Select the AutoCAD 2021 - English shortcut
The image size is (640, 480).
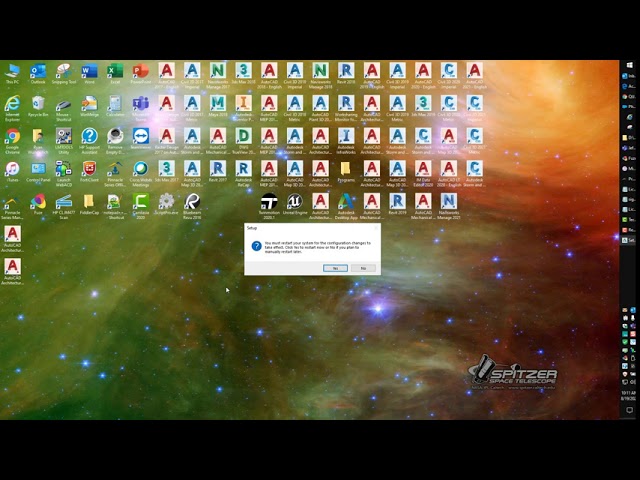click(475, 76)
